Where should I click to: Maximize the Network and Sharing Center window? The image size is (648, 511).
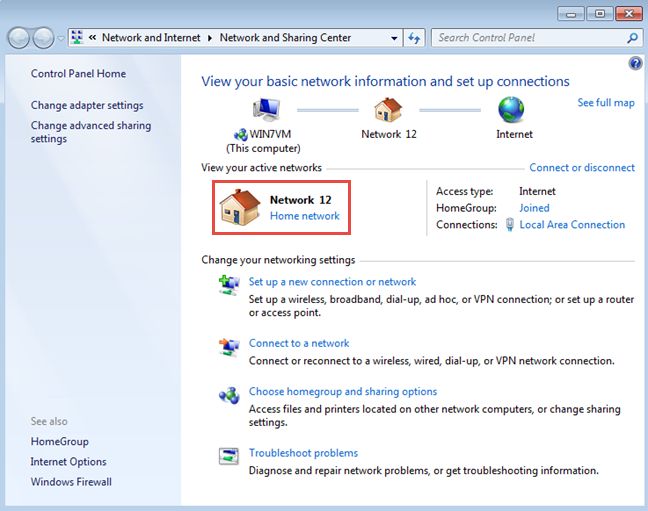[x=600, y=14]
